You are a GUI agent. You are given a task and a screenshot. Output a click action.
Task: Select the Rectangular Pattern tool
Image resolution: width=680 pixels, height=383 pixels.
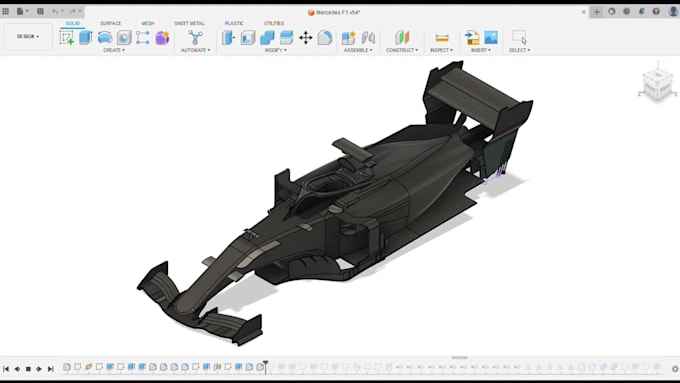point(143,38)
